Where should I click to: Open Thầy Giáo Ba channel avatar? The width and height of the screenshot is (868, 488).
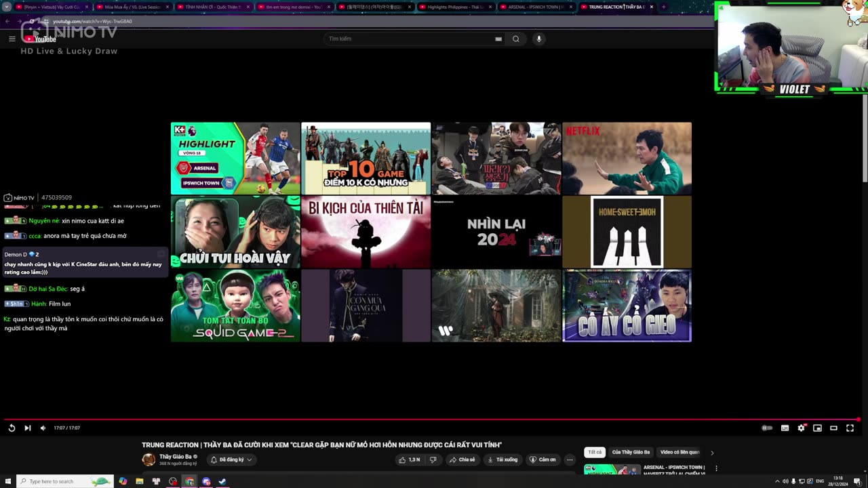[x=149, y=460]
